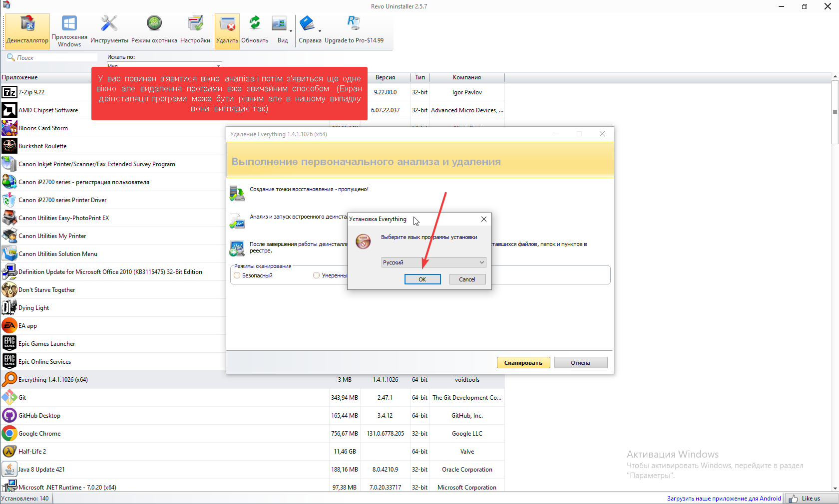The height and width of the screenshot is (504, 839).
Task: Select Everything 1.4.1.1026 magnifier icon
Action: tap(9, 380)
